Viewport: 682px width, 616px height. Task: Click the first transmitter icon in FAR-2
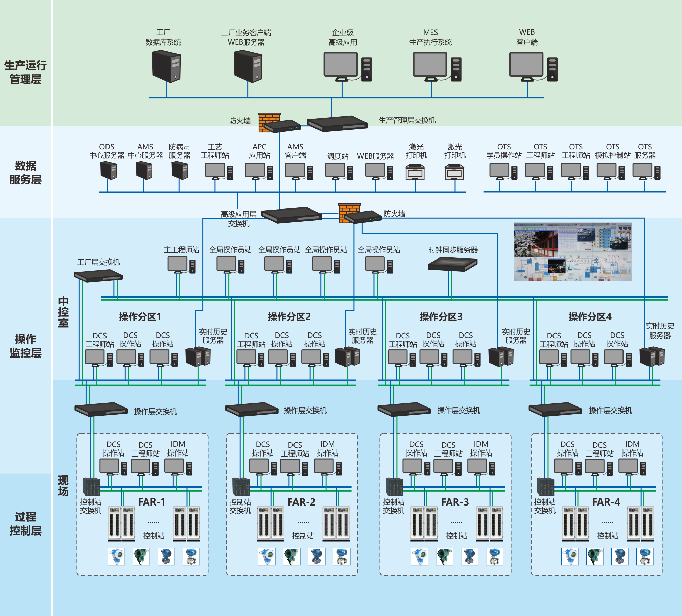[266, 557]
